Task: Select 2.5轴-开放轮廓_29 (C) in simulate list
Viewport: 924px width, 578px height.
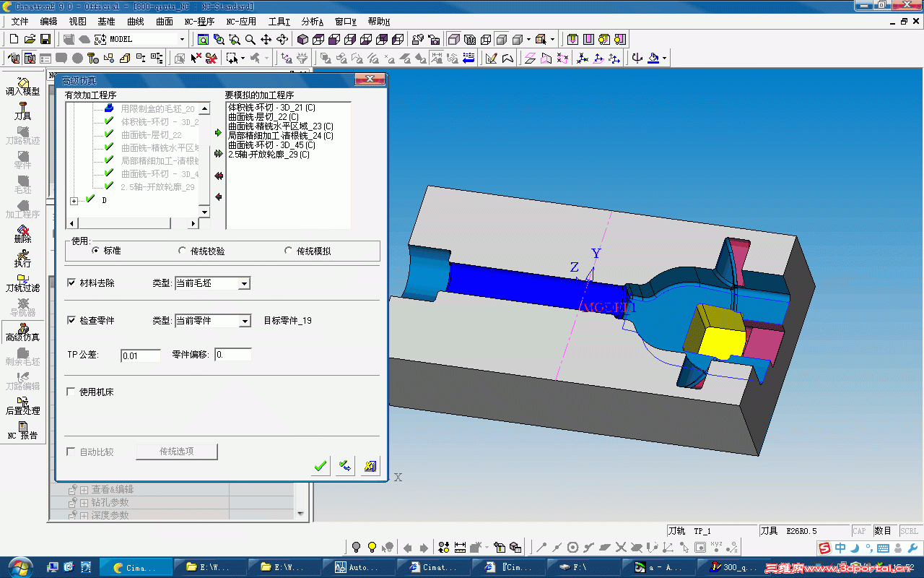Action: (x=269, y=155)
